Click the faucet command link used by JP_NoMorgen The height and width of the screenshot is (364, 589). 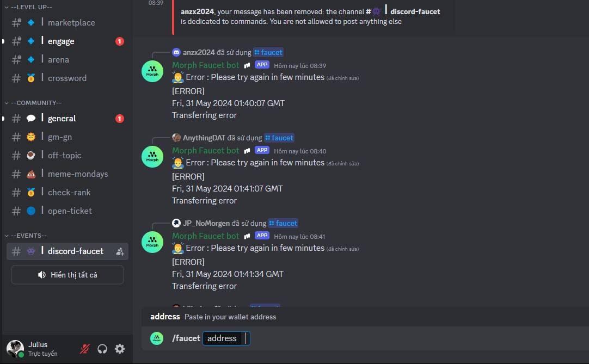tap(283, 223)
